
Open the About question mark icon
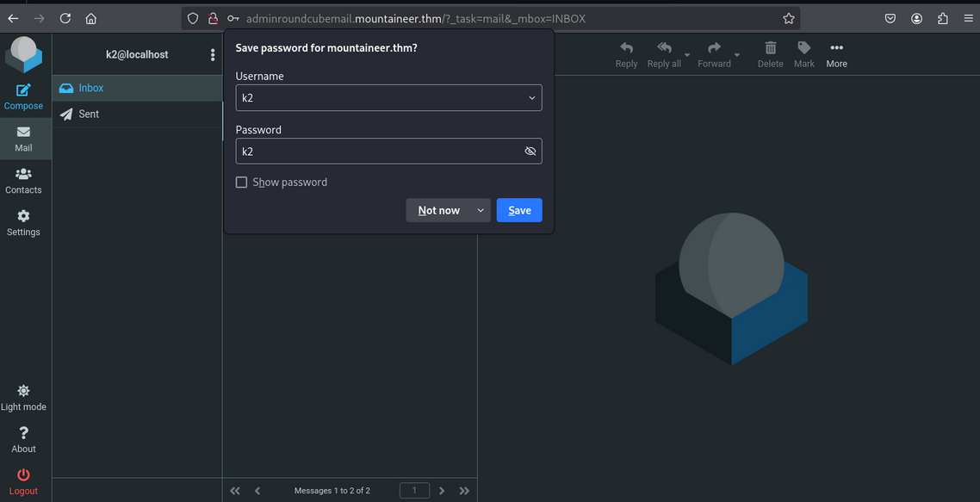click(23, 434)
